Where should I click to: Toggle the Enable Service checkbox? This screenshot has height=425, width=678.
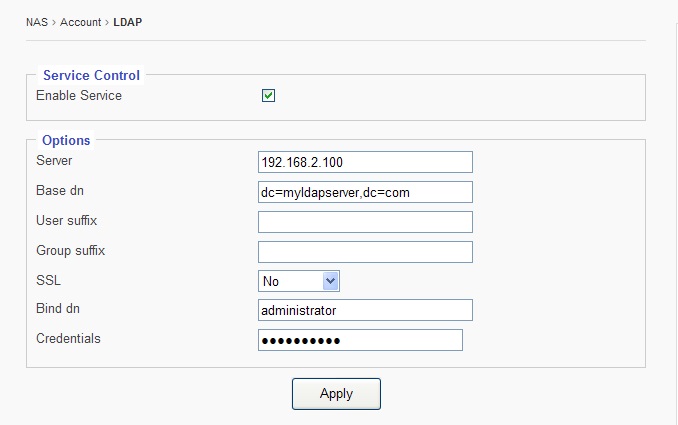click(268, 96)
